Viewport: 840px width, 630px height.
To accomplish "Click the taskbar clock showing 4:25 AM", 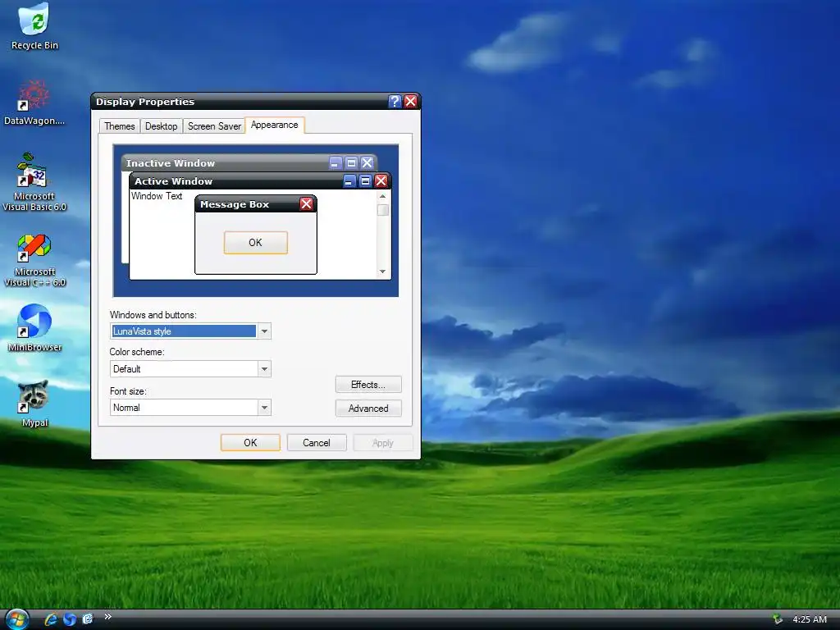I will [810, 619].
